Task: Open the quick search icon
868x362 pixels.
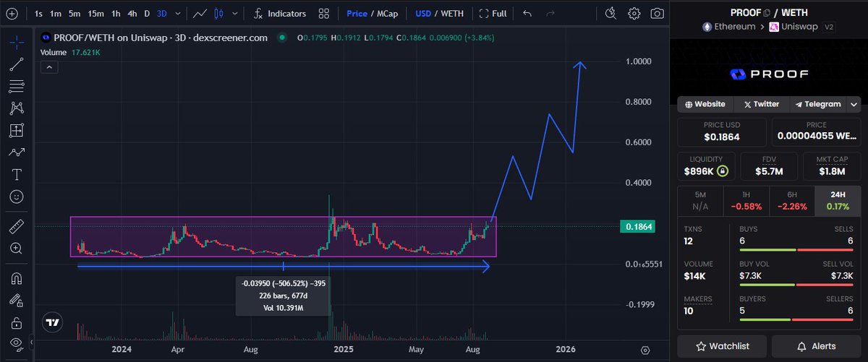Action: click(x=611, y=13)
